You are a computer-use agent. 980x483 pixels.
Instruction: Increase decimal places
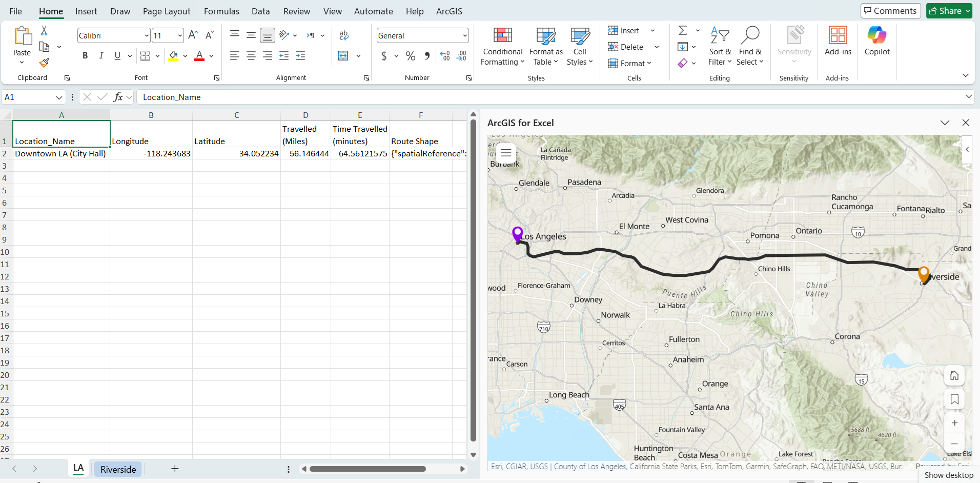pos(445,56)
